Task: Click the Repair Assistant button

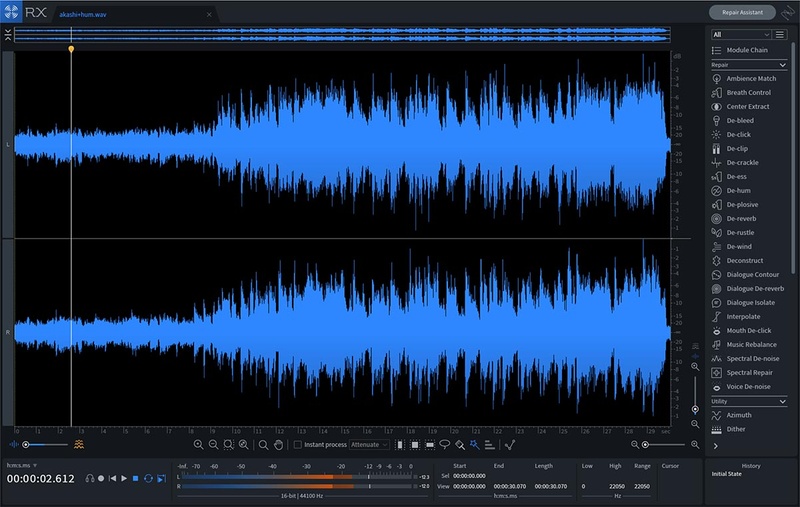Action: (742, 13)
